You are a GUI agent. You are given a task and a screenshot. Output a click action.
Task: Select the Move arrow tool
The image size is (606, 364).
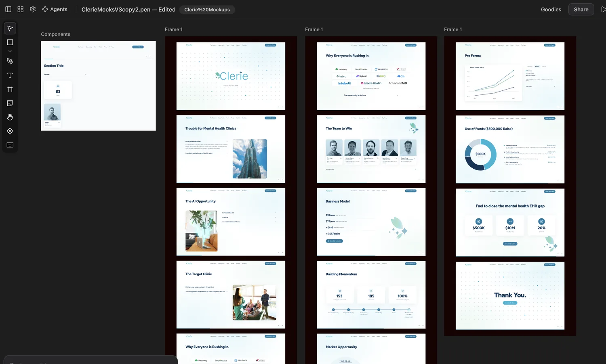[x=10, y=28]
